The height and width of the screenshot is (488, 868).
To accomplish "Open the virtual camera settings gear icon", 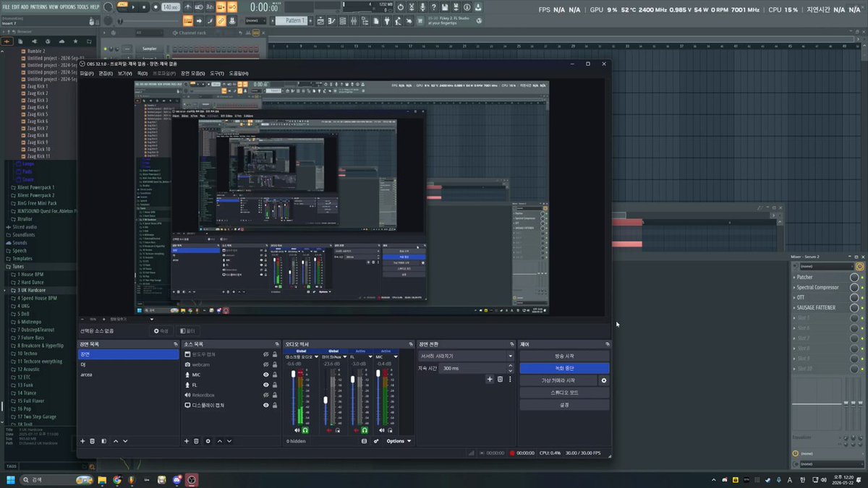I will pos(604,380).
